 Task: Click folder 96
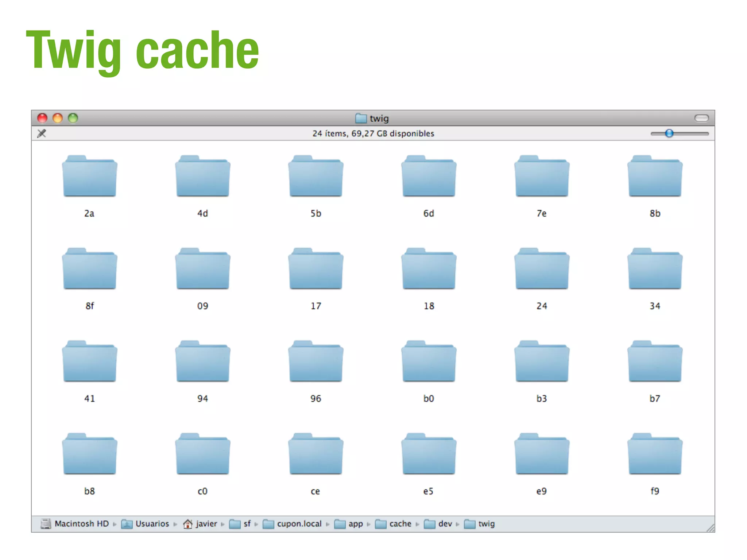(316, 361)
